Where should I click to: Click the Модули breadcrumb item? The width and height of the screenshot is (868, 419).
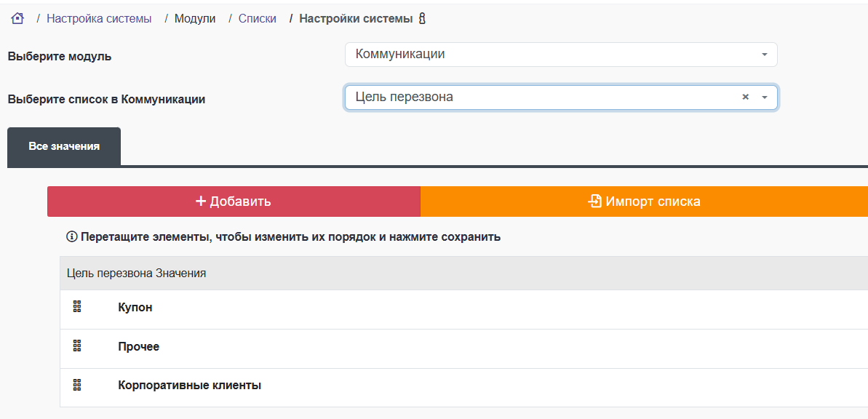[x=195, y=19]
